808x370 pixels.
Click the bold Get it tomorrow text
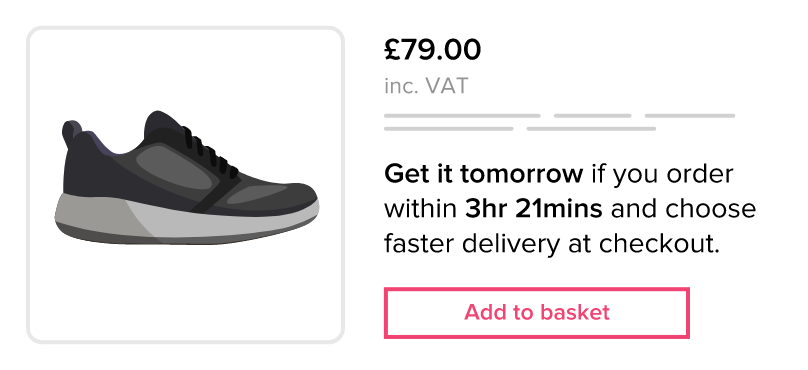[483, 174]
